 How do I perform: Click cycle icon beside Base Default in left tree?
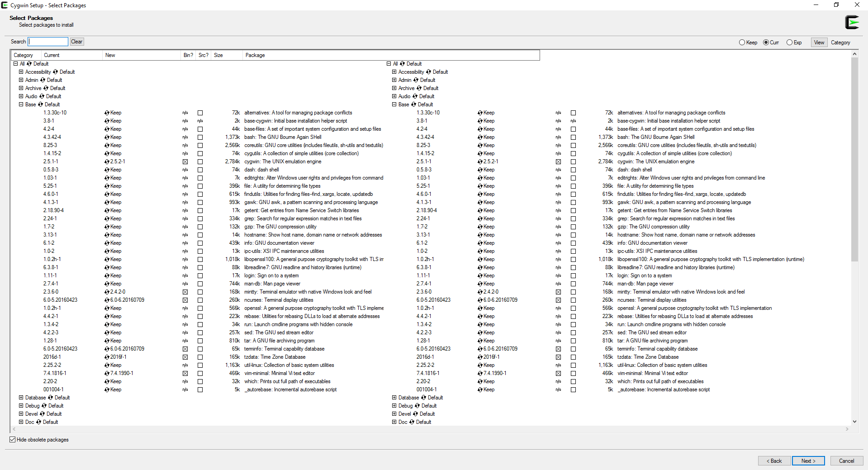(x=41, y=104)
